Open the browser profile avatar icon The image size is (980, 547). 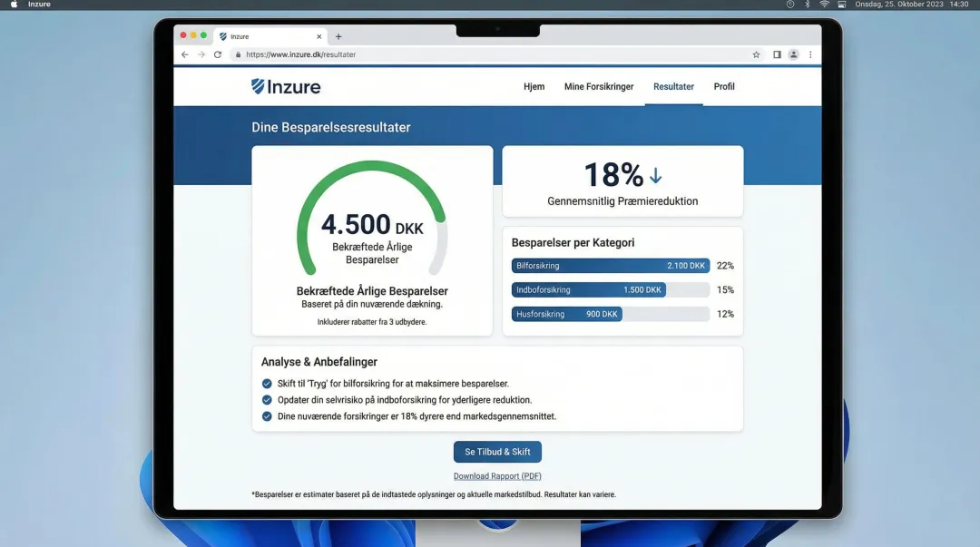point(793,54)
